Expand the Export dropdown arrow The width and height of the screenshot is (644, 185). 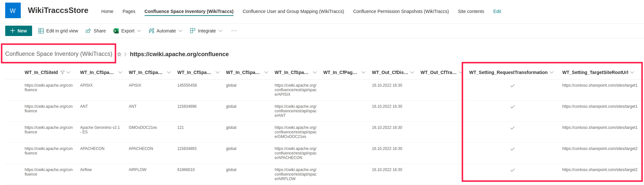tap(139, 31)
